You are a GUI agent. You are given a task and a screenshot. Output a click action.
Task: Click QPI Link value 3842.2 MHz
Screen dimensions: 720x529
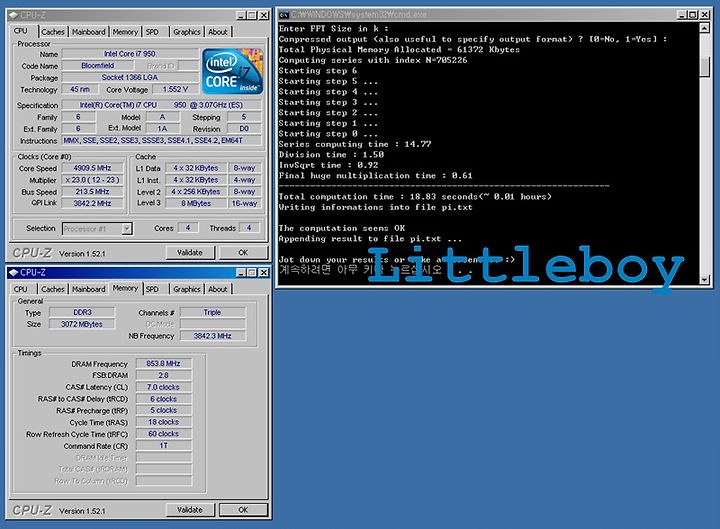(x=93, y=203)
